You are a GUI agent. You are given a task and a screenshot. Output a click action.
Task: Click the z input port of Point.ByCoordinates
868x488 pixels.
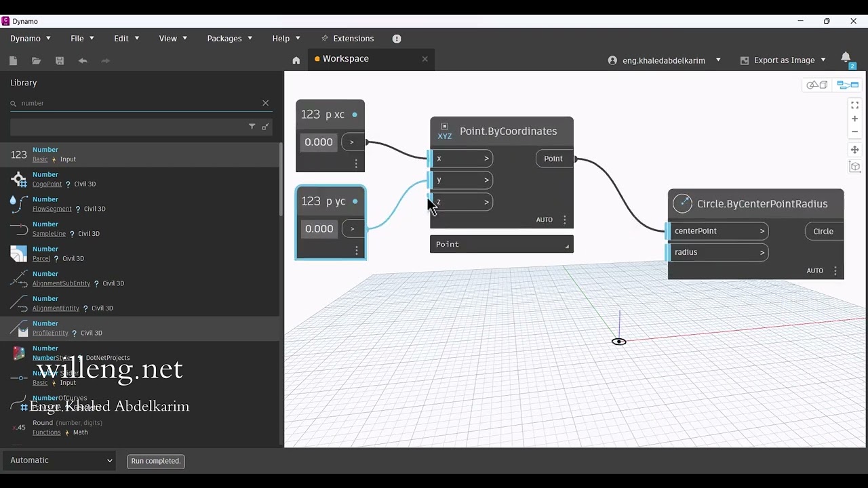click(461, 202)
